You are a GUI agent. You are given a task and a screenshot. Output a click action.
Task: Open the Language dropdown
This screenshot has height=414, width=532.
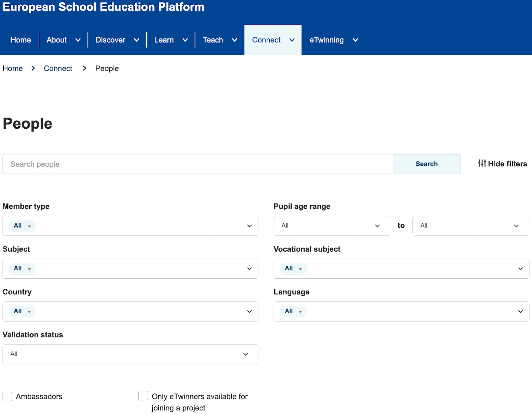click(401, 312)
